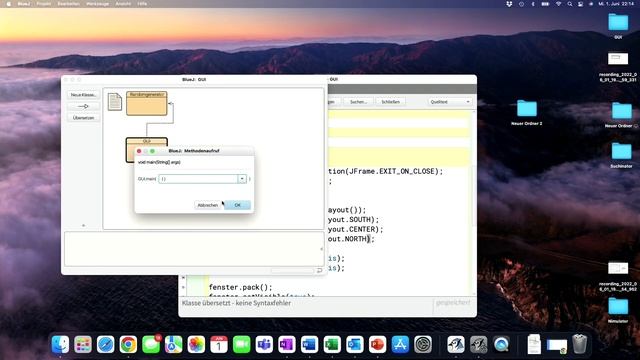
Task: Click the JFrame.EXIT_ON_CLOSE code line
Action: coord(385,171)
